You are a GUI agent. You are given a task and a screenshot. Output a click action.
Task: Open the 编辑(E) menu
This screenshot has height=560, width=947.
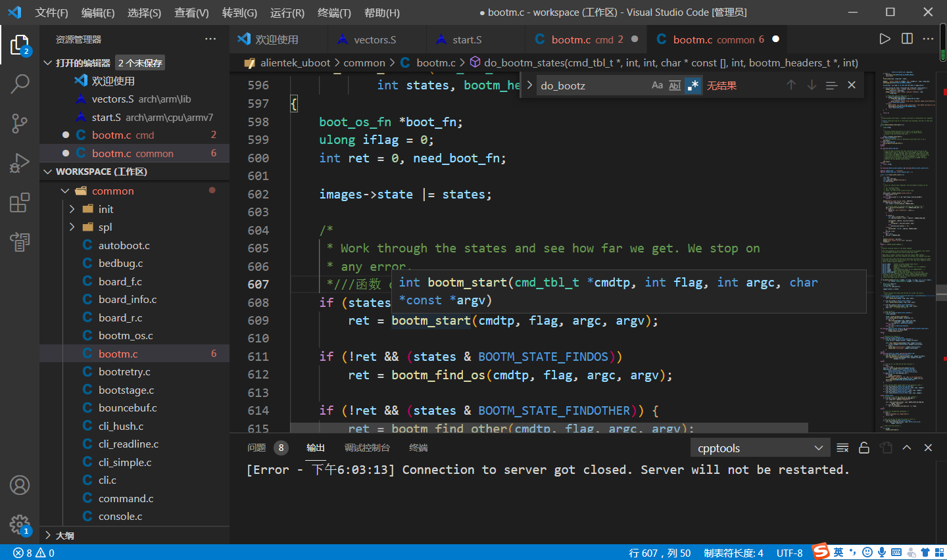point(98,12)
